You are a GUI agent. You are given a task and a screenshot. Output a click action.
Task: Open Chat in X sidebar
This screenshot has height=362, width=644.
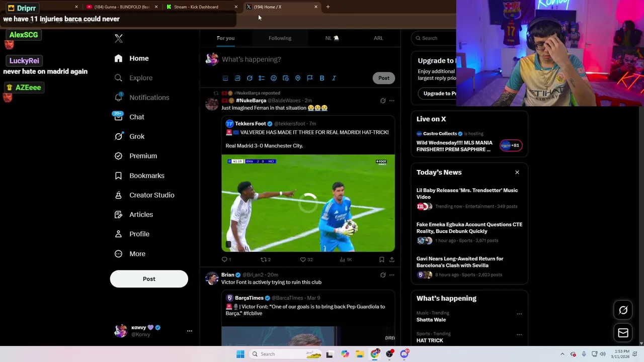(x=129, y=117)
